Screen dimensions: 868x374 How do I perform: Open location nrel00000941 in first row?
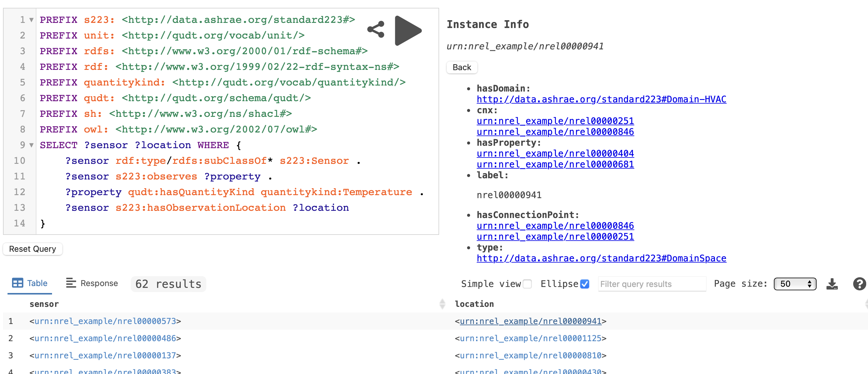[x=530, y=321]
